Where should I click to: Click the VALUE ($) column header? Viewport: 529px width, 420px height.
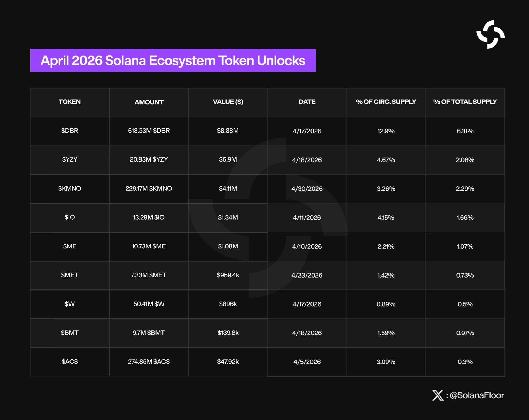[x=228, y=102]
